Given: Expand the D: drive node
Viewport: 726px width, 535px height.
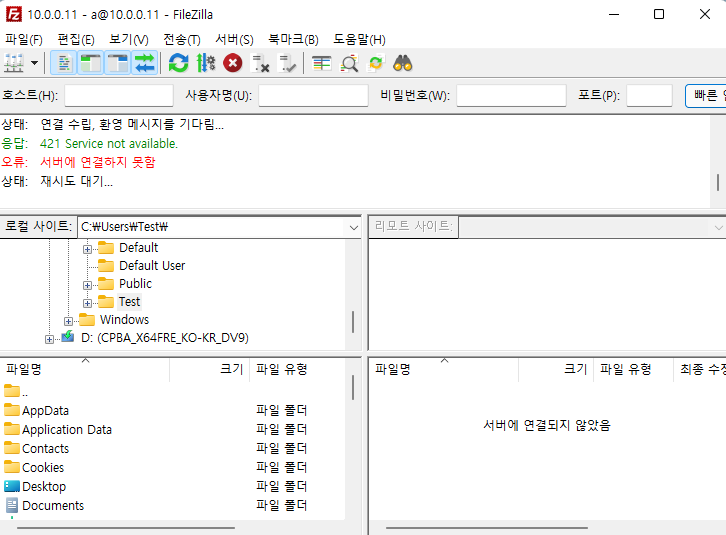Looking at the screenshot, I should pyautogui.click(x=49, y=340).
